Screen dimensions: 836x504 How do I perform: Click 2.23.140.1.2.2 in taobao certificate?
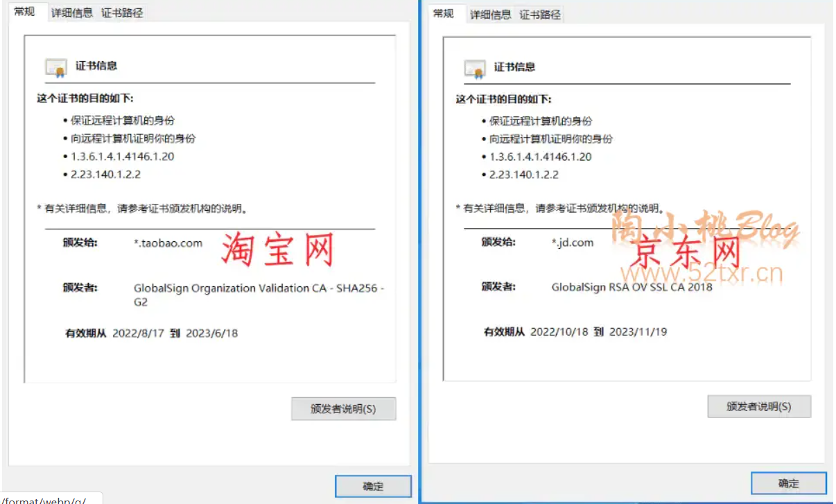105,175
